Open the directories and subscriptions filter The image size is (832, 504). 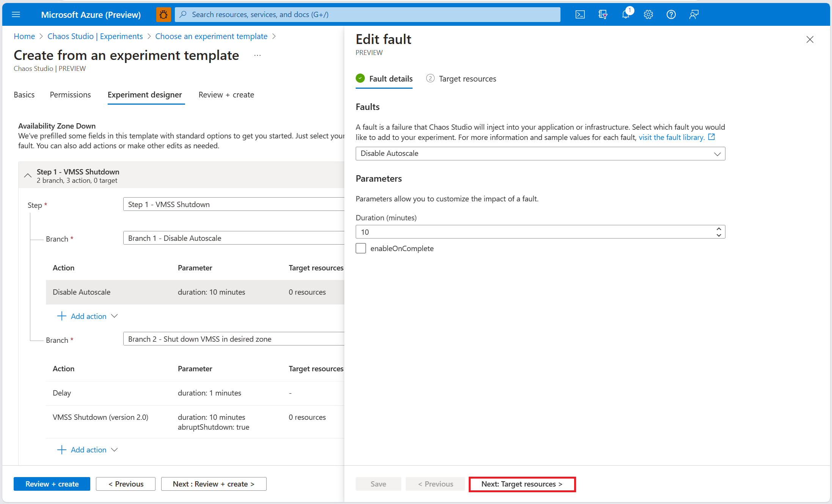pos(603,14)
